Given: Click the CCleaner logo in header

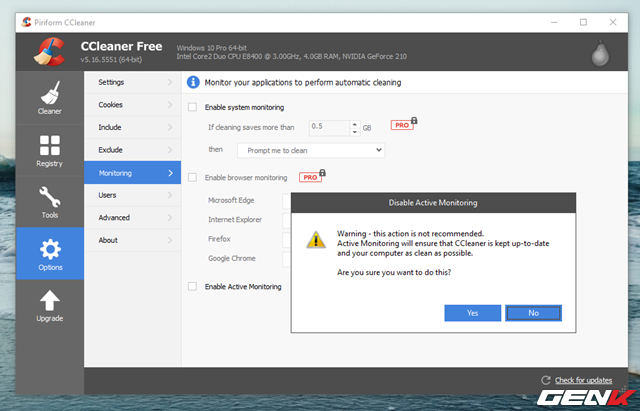Looking at the screenshot, I should coord(49,52).
